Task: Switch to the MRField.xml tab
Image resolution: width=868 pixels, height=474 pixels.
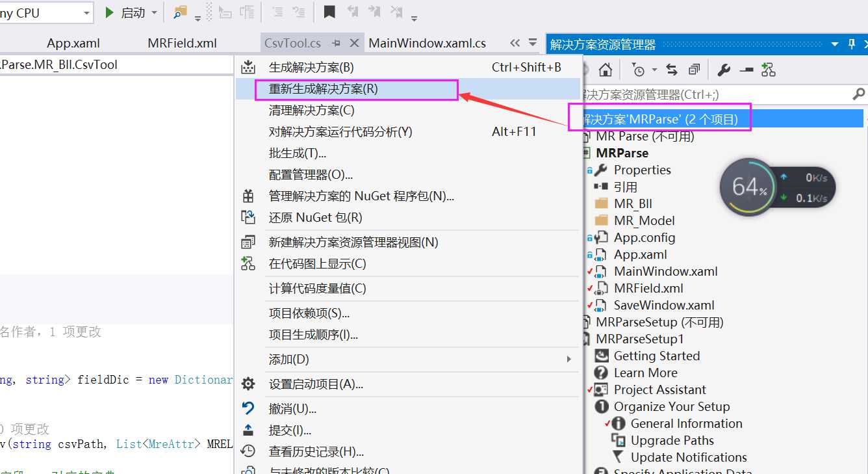Action: [x=182, y=44]
